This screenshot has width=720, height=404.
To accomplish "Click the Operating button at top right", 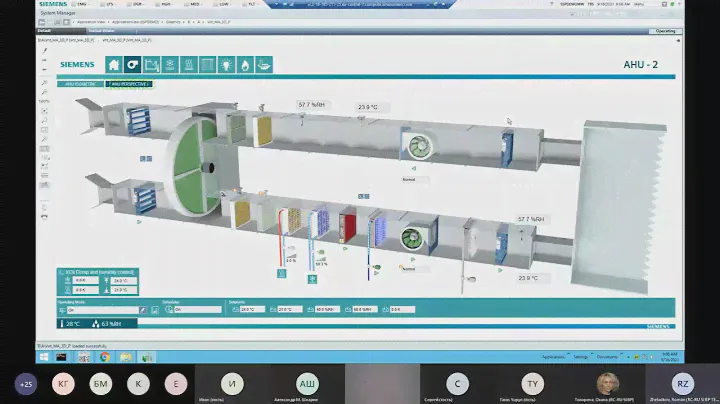I will tap(664, 31).
